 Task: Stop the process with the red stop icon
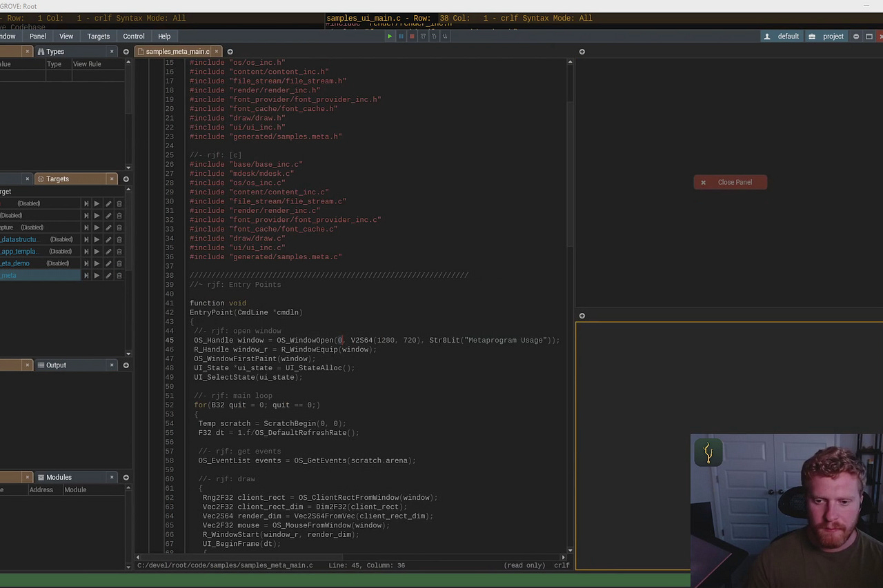(x=412, y=36)
